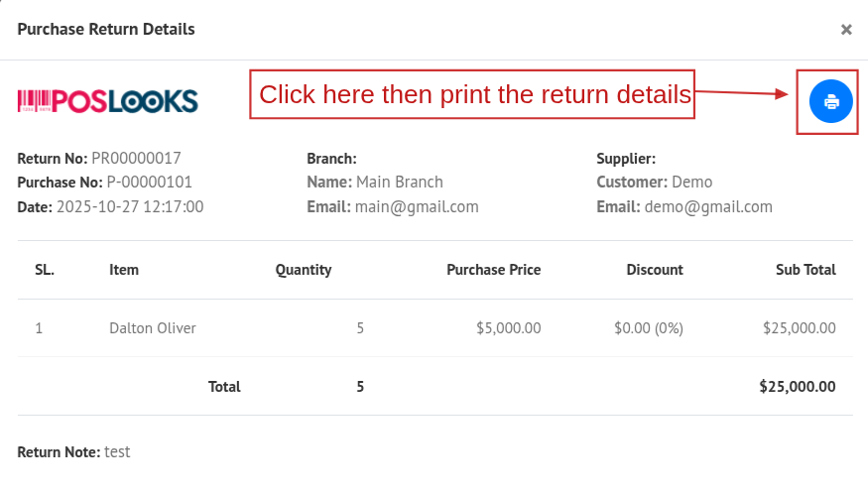The height and width of the screenshot is (495, 868).
Task: Click the Main Branch name text
Action: click(400, 183)
